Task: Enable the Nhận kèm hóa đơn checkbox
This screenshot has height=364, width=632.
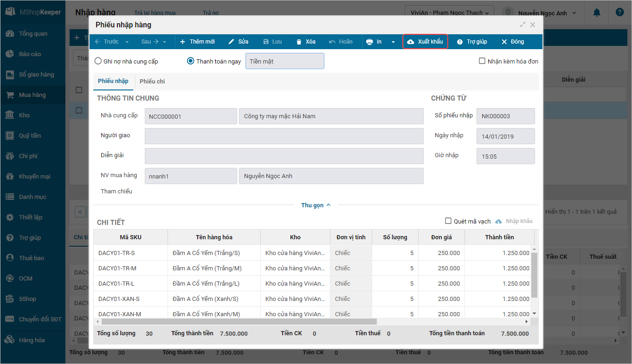Action: [x=482, y=61]
